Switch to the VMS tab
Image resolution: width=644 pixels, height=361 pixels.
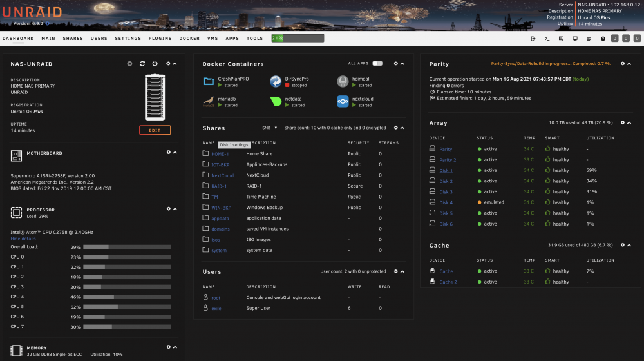tap(213, 38)
